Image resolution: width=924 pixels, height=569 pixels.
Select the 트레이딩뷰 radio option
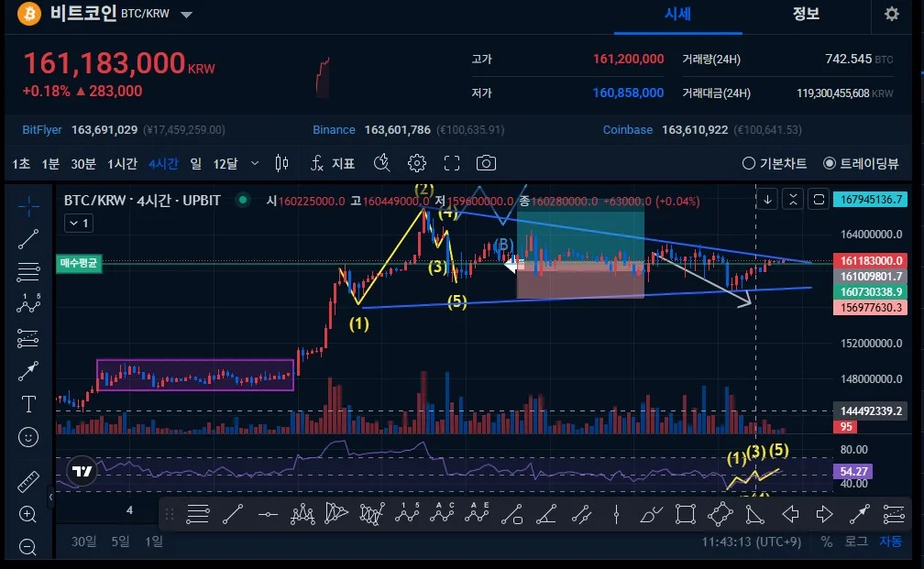tap(861, 163)
